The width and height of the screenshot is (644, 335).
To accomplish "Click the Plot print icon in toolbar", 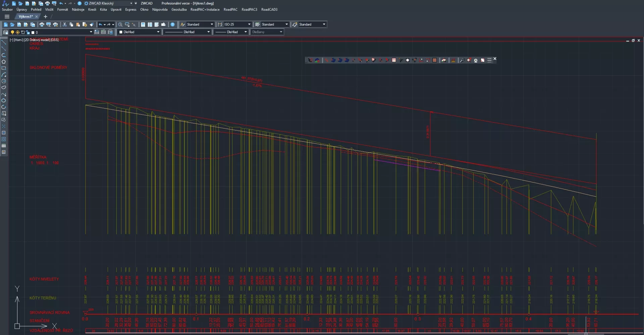I will [x=42, y=25].
